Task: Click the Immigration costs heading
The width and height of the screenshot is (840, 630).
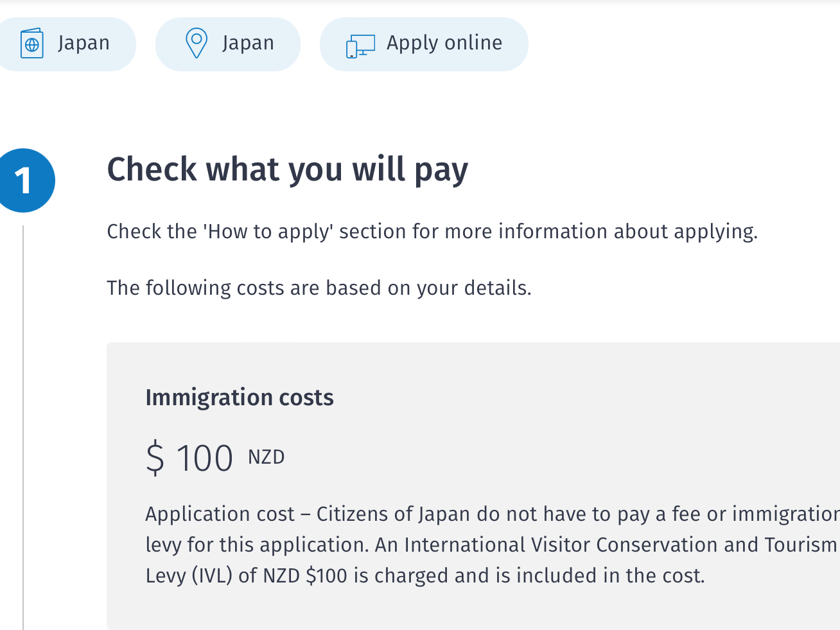Action: [240, 398]
